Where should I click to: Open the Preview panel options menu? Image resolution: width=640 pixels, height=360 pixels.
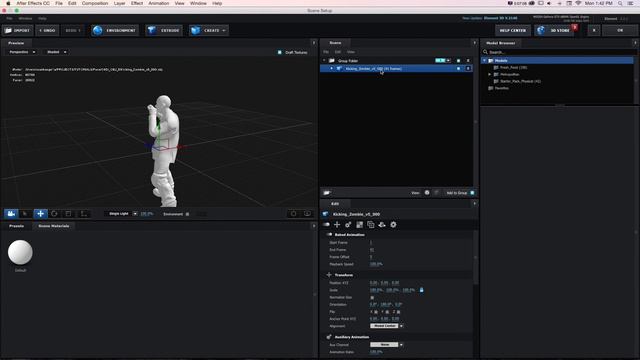[x=313, y=43]
